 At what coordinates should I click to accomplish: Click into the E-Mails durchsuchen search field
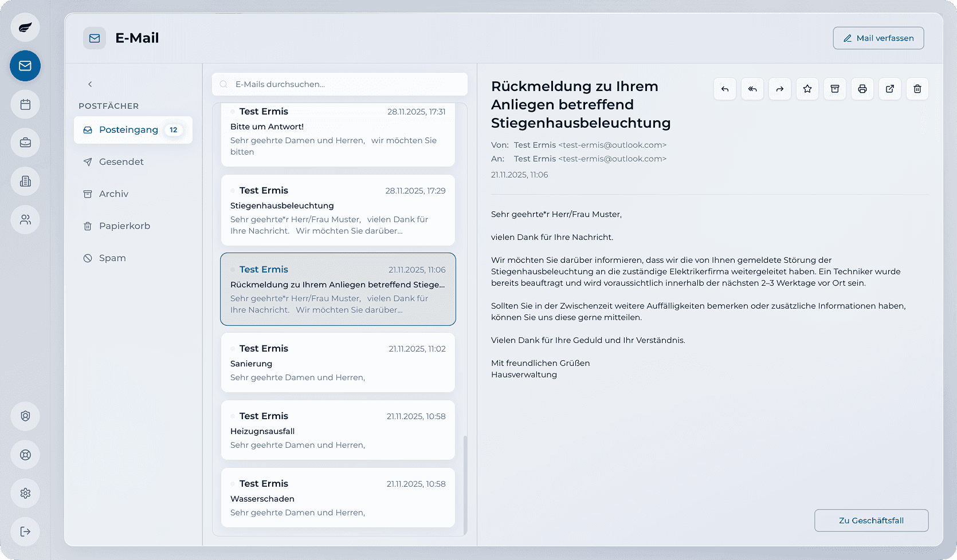click(x=339, y=84)
